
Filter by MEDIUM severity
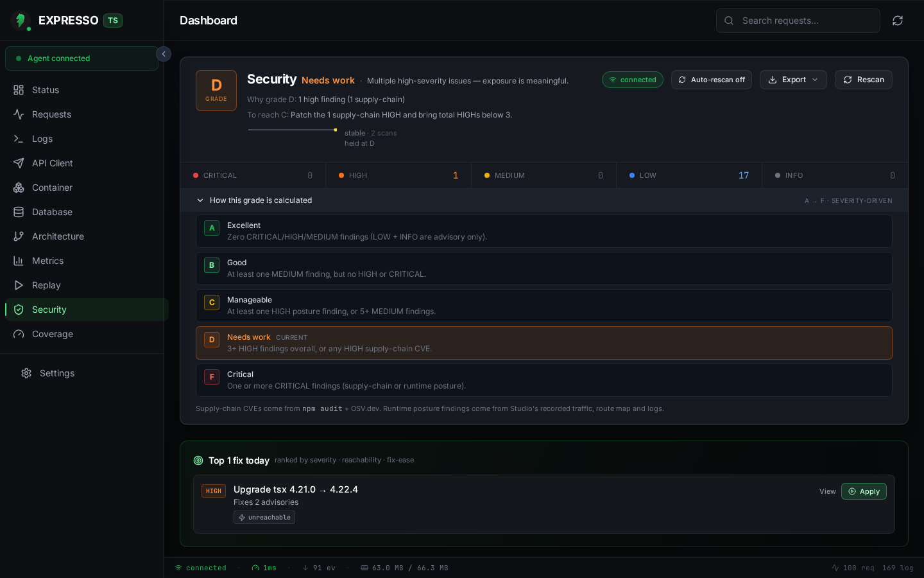(x=544, y=175)
